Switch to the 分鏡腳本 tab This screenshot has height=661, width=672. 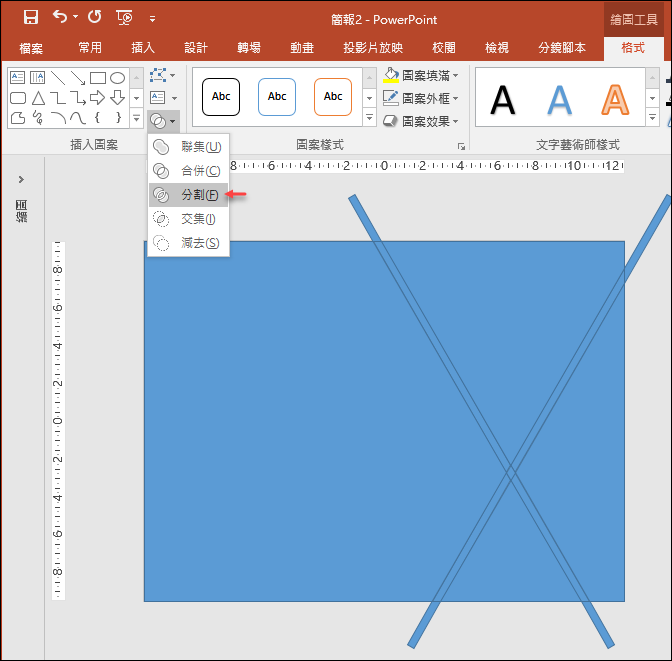tap(562, 48)
